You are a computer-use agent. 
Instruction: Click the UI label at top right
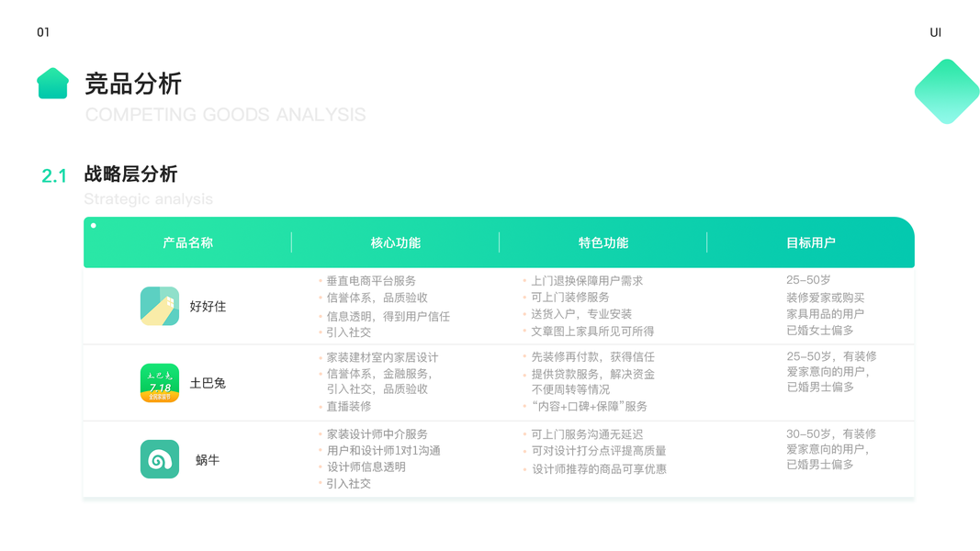click(936, 32)
